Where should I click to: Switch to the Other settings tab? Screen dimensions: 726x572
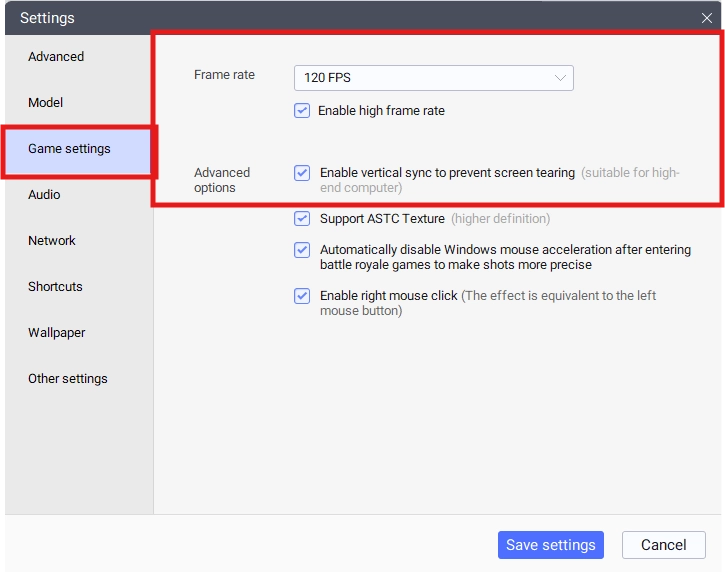point(68,379)
